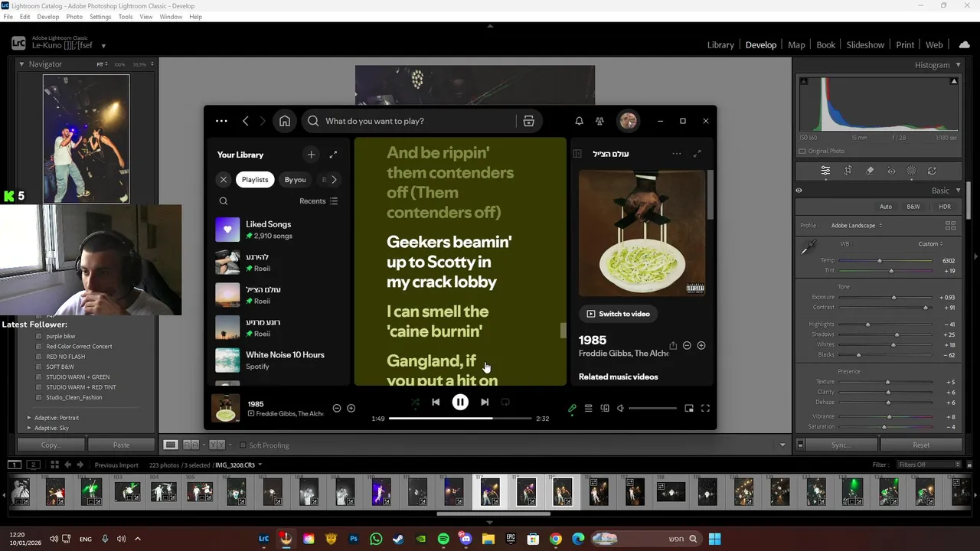
Task: Toggle Spotify repeat
Action: pos(505,402)
